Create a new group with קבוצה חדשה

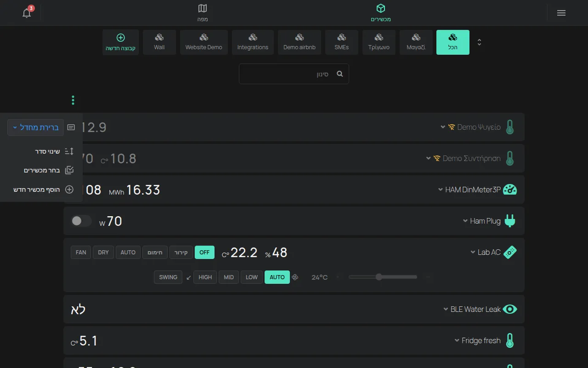pos(121,42)
